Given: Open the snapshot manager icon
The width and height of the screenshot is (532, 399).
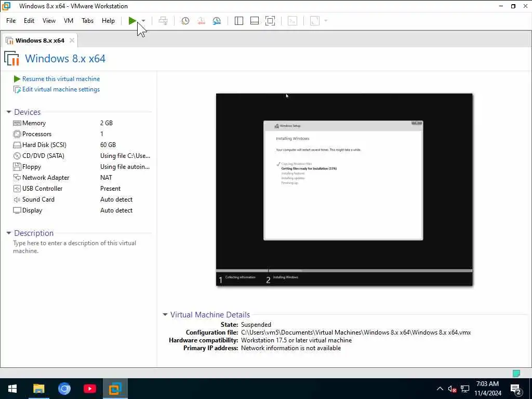Looking at the screenshot, I should [217, 21].
